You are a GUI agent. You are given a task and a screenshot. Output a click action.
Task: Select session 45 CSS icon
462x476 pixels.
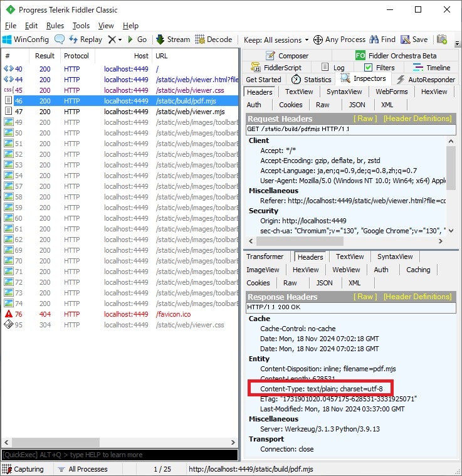click(x=8, y=90)
